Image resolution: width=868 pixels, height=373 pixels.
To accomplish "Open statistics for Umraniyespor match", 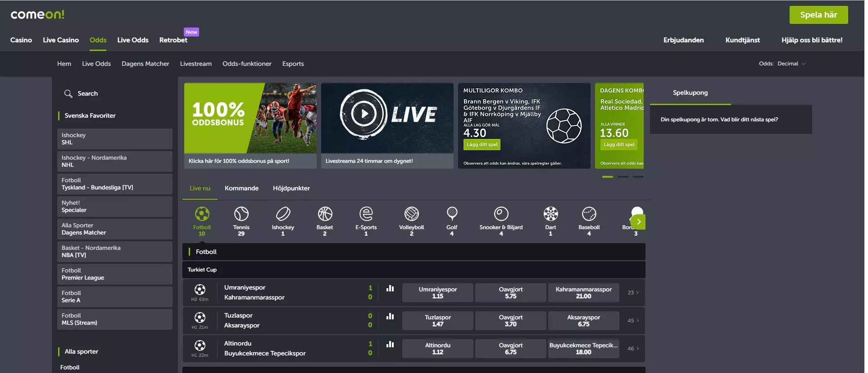I will pos(390,288).
